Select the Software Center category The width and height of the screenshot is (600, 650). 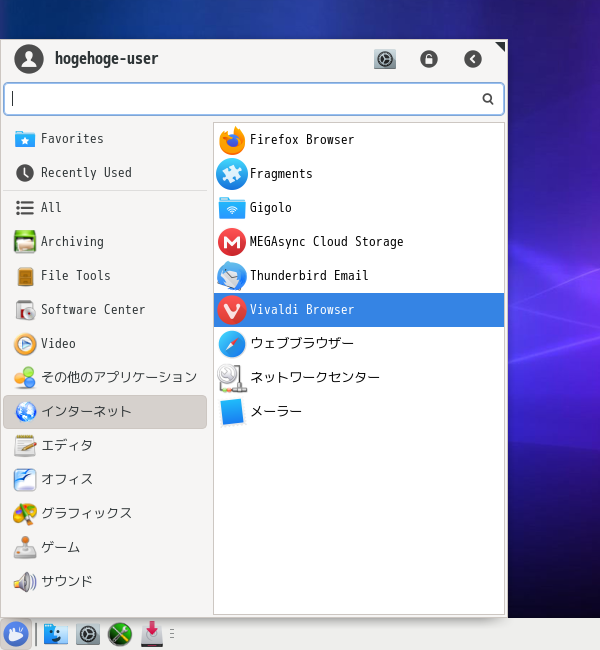click(105, 309)
